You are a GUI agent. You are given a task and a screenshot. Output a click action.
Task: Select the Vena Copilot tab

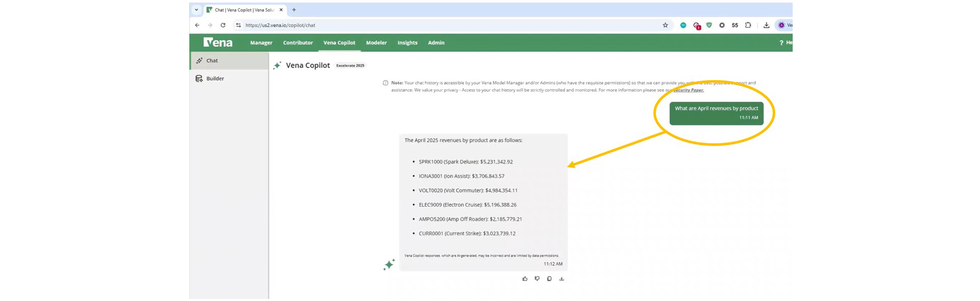tap(339, 43)
